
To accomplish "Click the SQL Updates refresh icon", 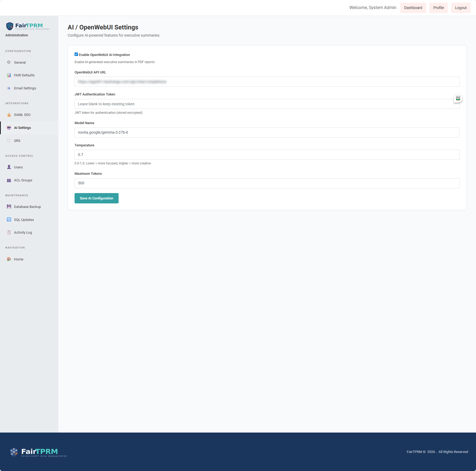I will click(x=9, y=220).
